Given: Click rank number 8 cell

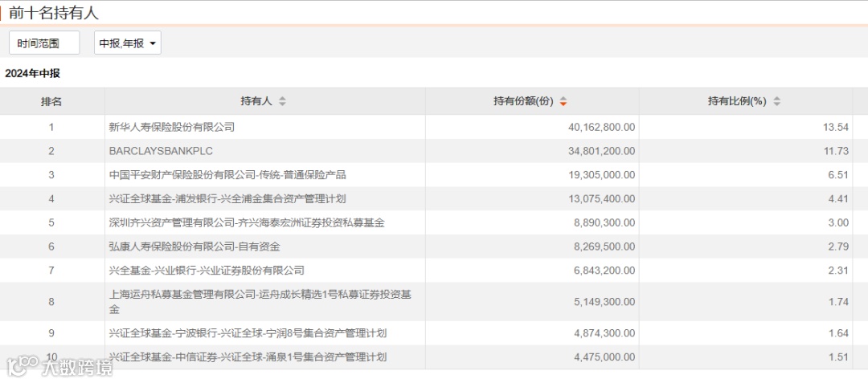Looking at the screenshot, I should (x=51, y=302).
